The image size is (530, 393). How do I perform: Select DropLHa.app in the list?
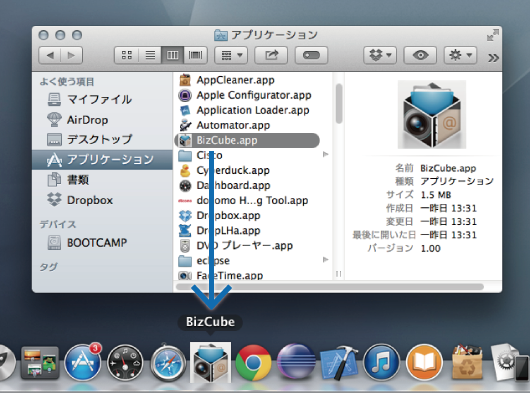pos(248,230)
